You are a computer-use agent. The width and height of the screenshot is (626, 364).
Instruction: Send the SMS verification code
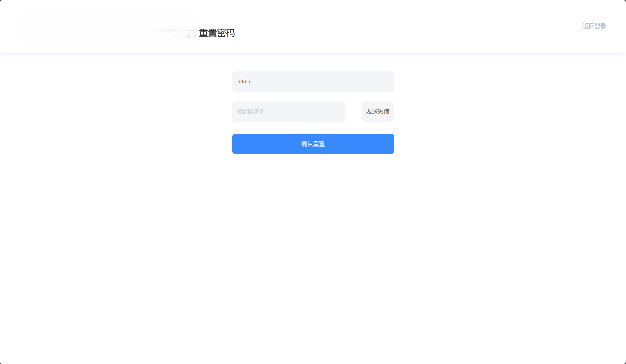coord(377,111)
